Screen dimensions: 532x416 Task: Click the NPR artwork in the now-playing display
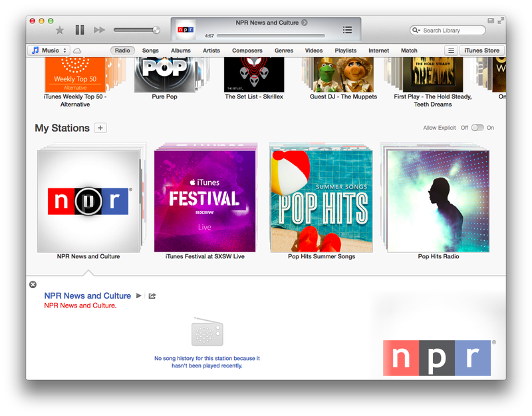(186, 30)
